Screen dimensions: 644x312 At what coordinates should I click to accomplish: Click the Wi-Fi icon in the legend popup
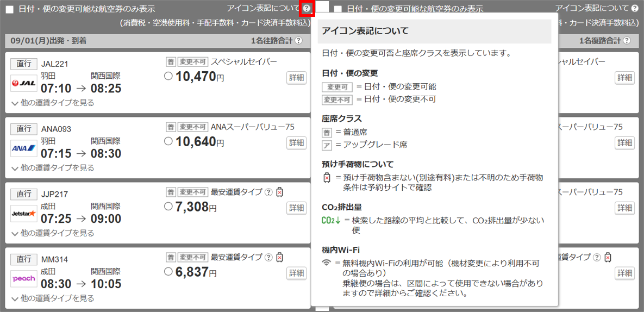point(327,263)
